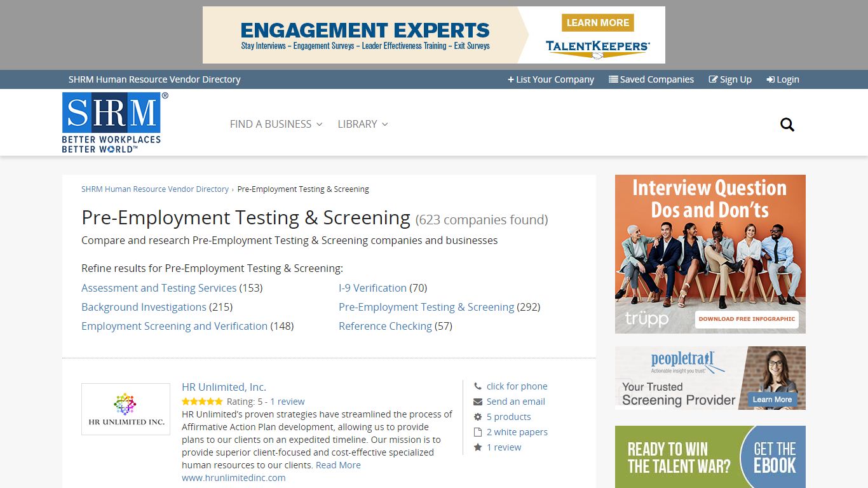Click the phone icon for HR Unlimited

(478, 386)
